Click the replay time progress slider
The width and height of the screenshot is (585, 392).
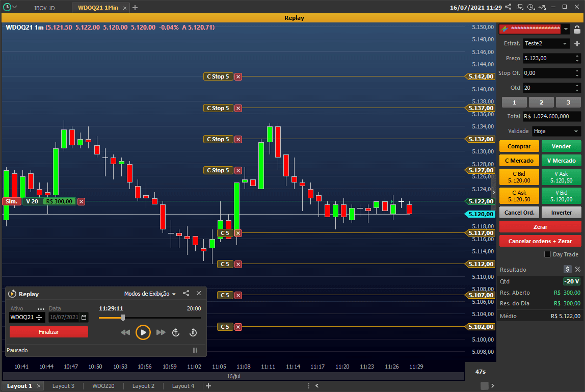(150, 318)
